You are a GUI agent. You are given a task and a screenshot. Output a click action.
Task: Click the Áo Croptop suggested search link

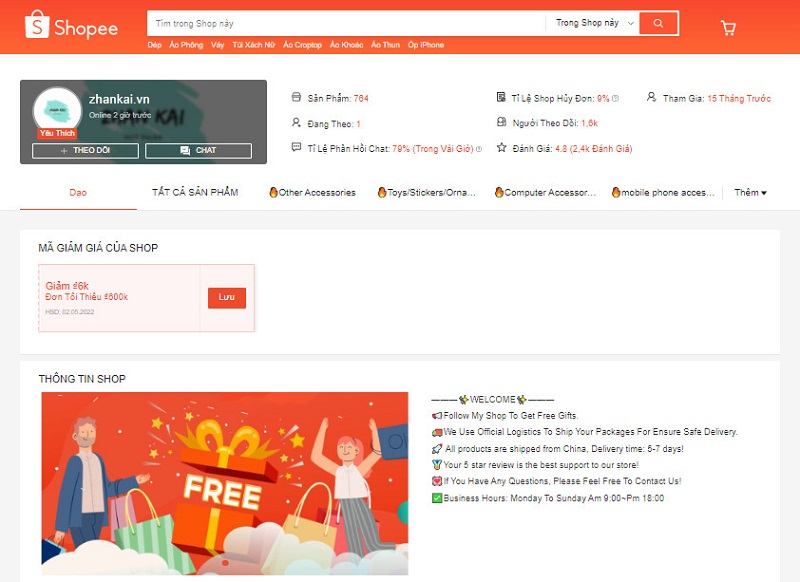[x=302, y=45]
